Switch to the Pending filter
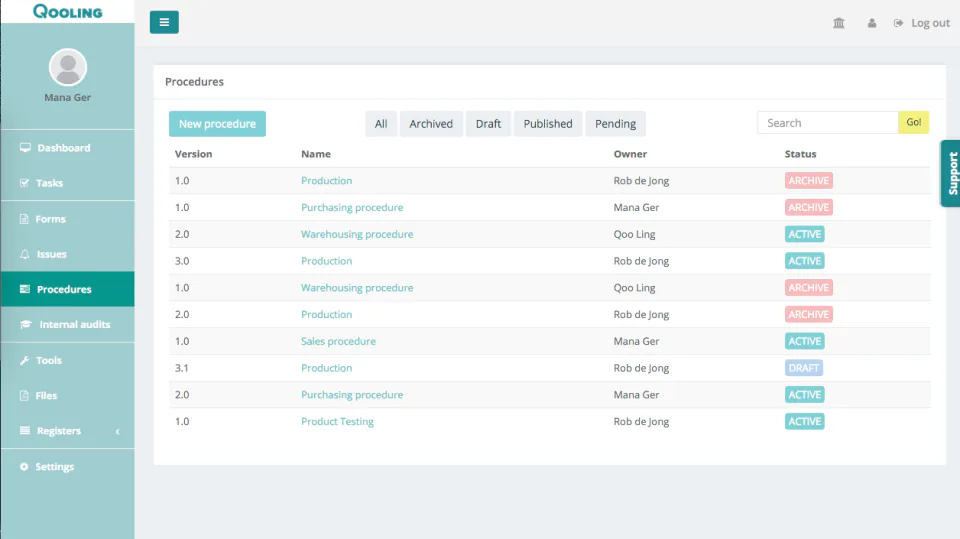This screenshot has width=960, height=539. click(615, 124)
